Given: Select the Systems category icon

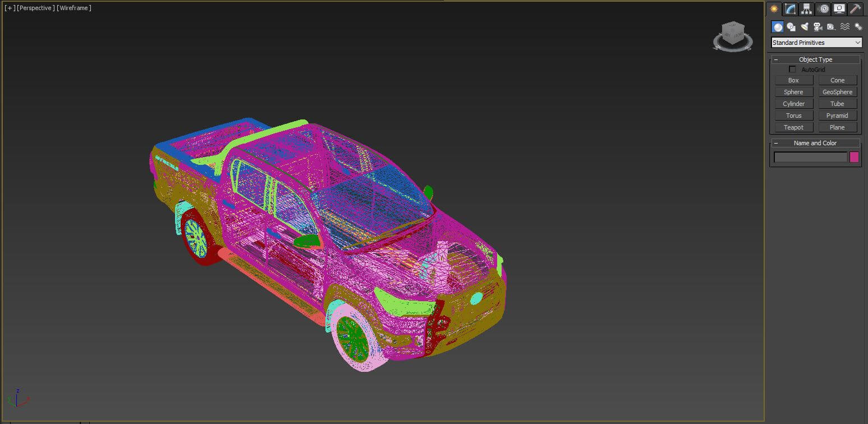Looking at the screenshot, I should (x=858, y=26).
